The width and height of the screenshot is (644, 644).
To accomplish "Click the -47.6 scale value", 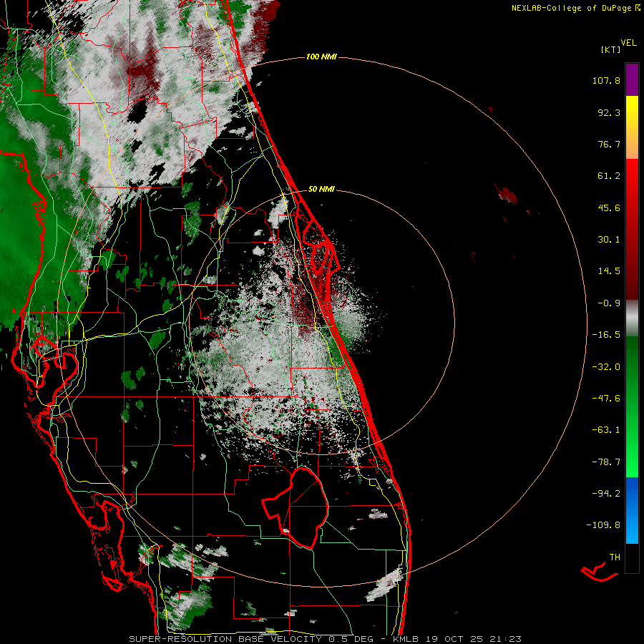I will click(606, 399).
